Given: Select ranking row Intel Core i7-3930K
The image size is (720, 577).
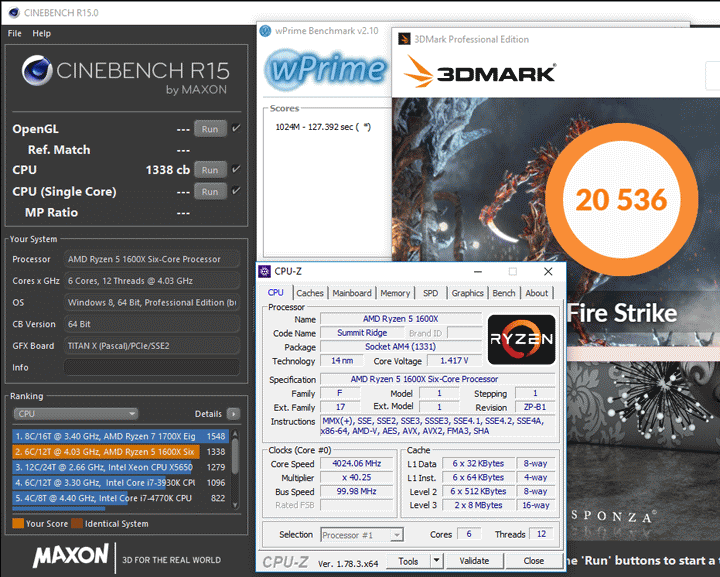Looking at the screenshot, I should coord(120,483).
